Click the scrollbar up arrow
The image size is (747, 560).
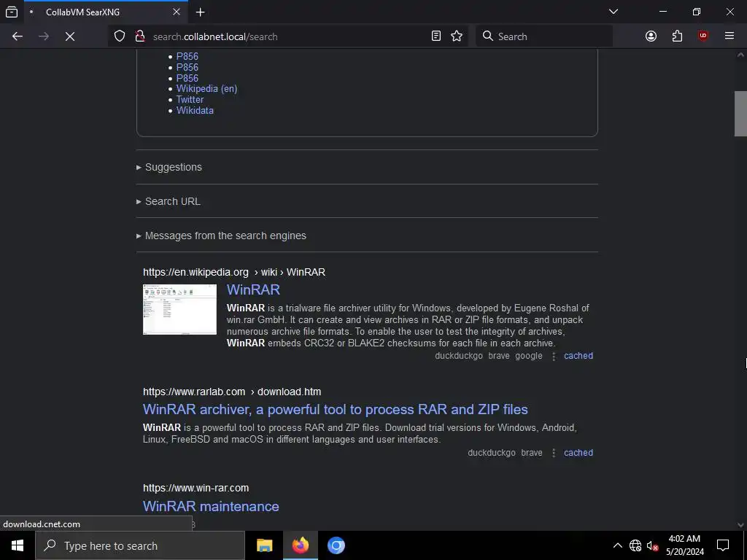click(x=740, y=55)
